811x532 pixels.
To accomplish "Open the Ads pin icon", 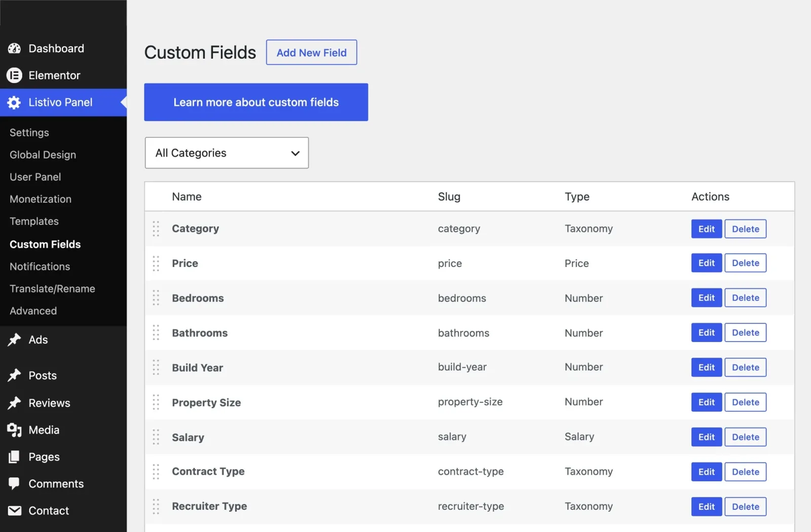I will coord(14,340).
